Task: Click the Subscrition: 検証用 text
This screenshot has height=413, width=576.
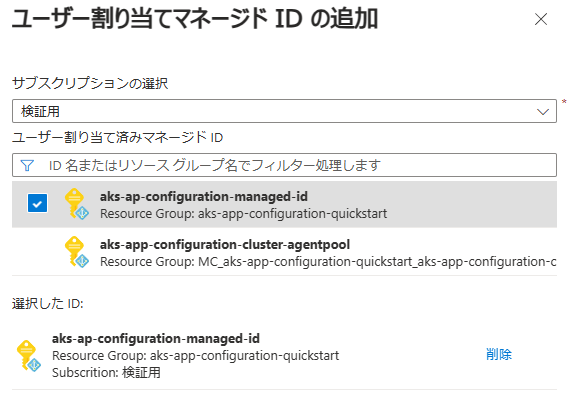Action: 107,373
